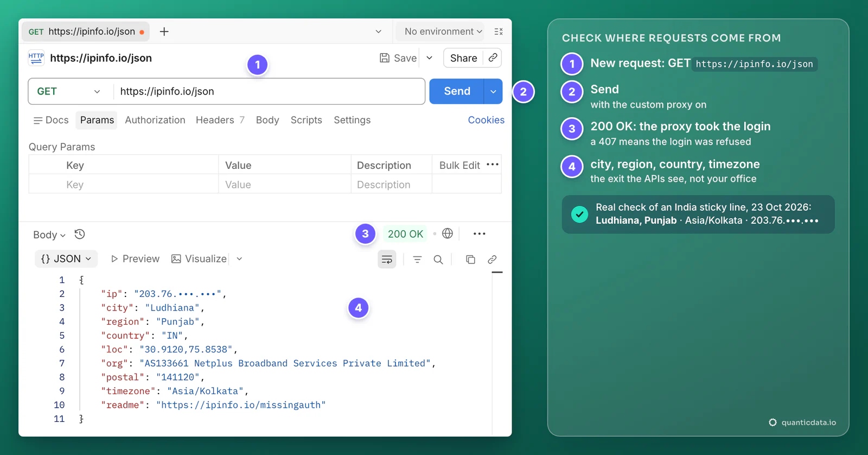Click the 200 OK status badge
This screenshot has width=868, height=455.
click(x=405, y=234)
